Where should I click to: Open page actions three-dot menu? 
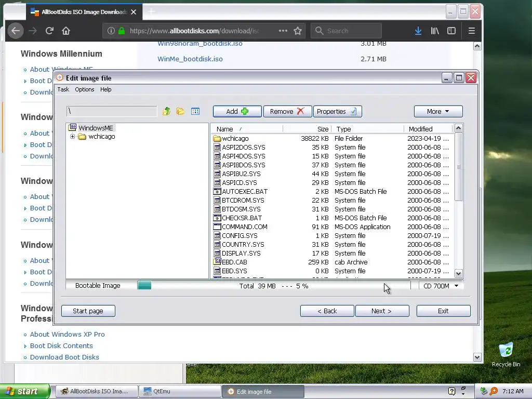click(x=283, y=31)
